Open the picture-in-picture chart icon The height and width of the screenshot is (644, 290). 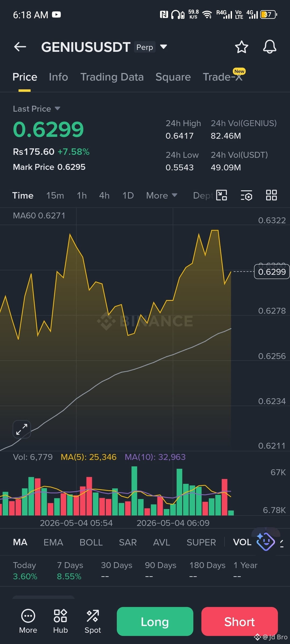(222, 195)
